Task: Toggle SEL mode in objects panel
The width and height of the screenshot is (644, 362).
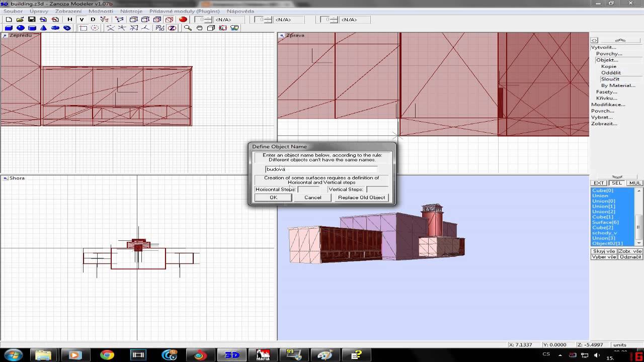Action: [617, 183]
